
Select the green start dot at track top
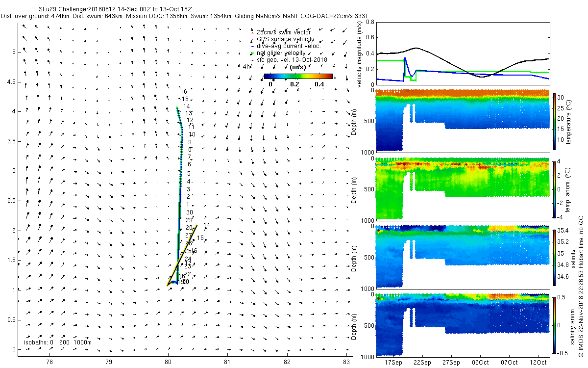(x=177, y=108)
